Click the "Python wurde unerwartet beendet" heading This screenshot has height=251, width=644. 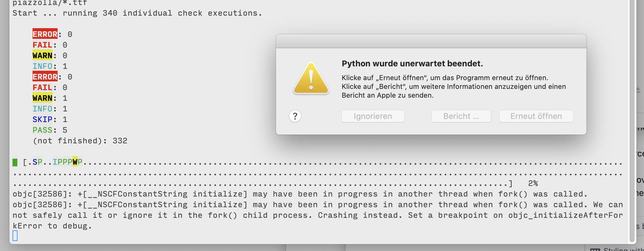[412, 64]
